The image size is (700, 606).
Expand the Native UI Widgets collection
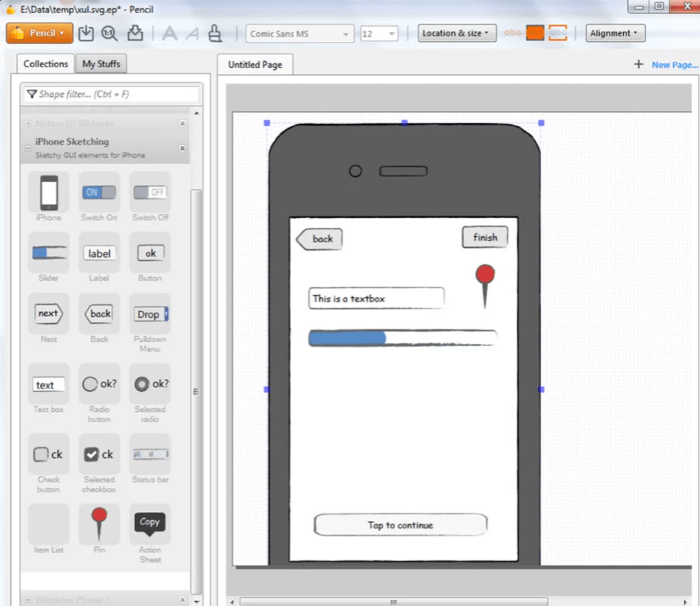tap(28, 124)
